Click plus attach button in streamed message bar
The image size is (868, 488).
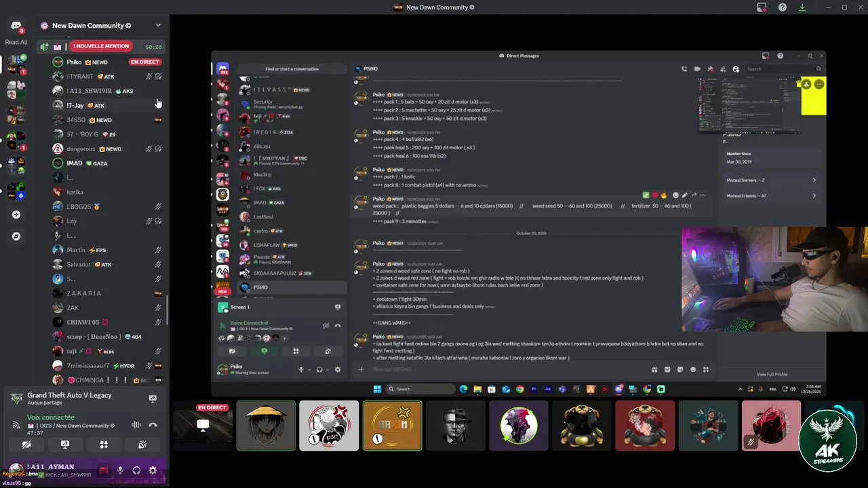coord(361,369)
